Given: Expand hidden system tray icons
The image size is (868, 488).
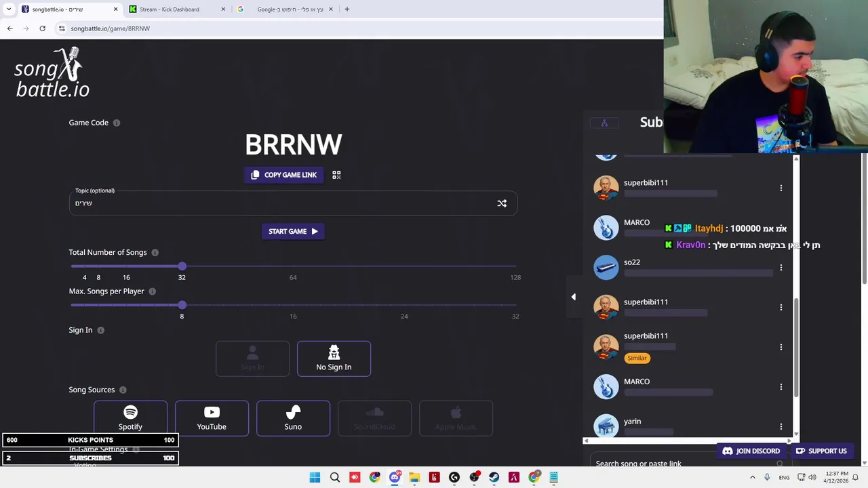Looking at the screenshot, I should (x=752, y=477).
